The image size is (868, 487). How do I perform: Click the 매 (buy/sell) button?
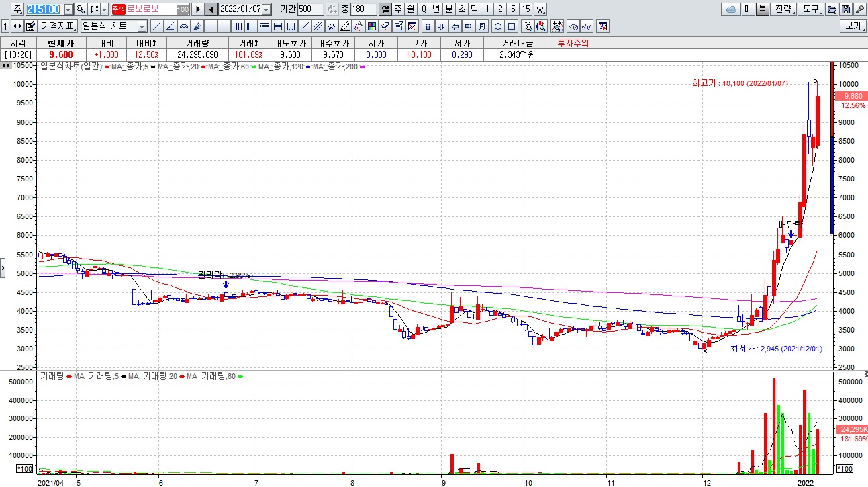coord(748,9)
